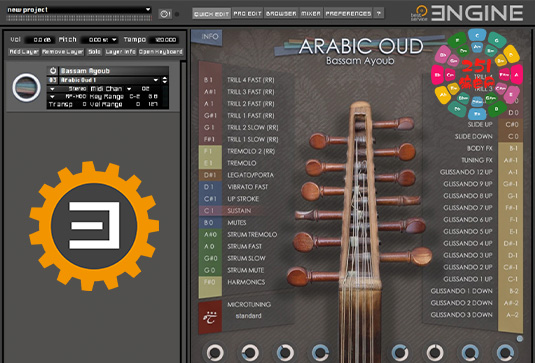Select the STRUM TREMOLO articulation
Screen dimensions: 535x363
(252, 235)
